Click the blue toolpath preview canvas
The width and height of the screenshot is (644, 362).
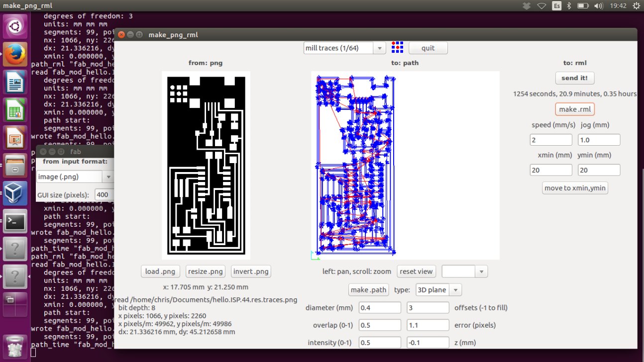[x=405, y=166]
